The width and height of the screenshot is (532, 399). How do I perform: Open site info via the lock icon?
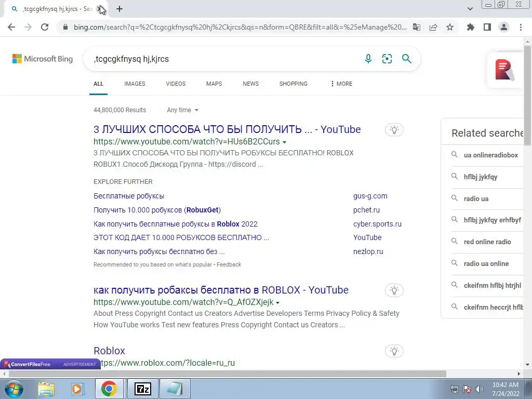click(x=65, y=27)
